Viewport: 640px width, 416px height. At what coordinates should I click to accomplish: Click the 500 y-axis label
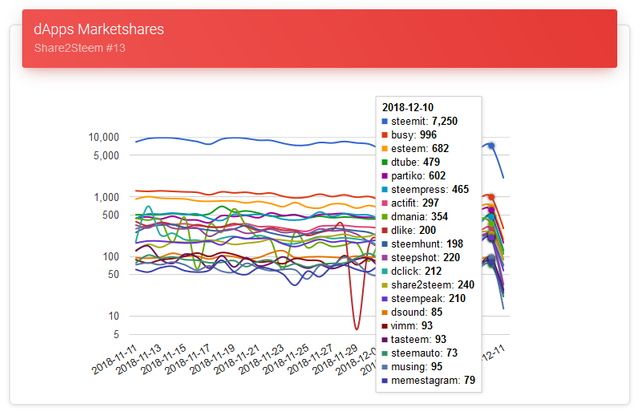111,215
